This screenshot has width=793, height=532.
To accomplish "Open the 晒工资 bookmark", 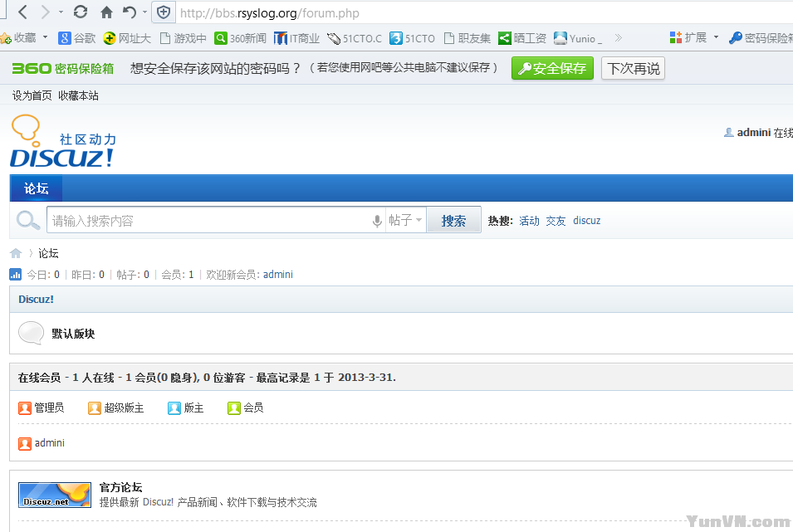I will (x=522, y=38).
